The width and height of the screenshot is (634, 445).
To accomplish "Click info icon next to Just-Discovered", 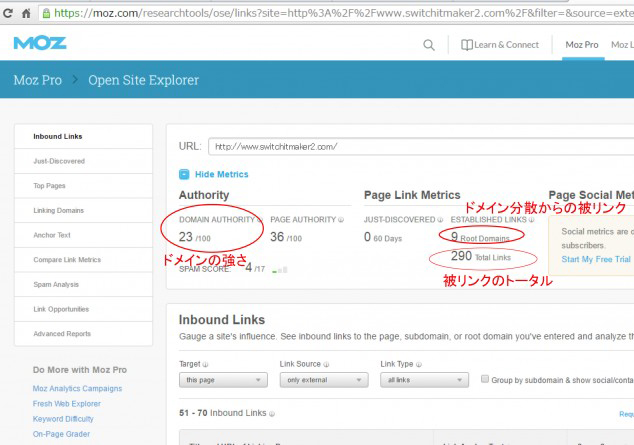I will 440,219.
